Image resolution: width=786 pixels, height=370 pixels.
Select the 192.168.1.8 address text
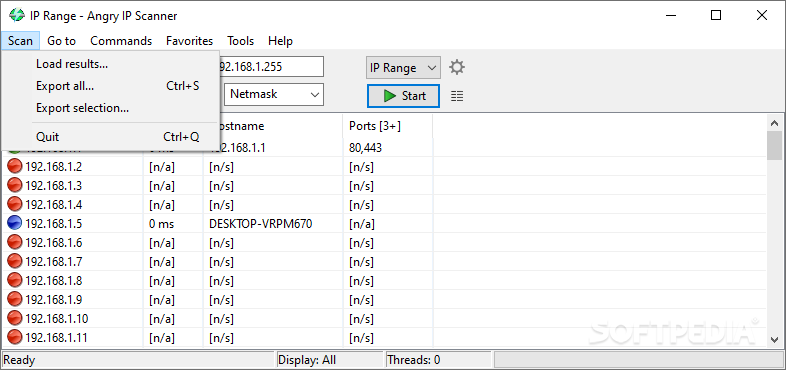[53, 281]
